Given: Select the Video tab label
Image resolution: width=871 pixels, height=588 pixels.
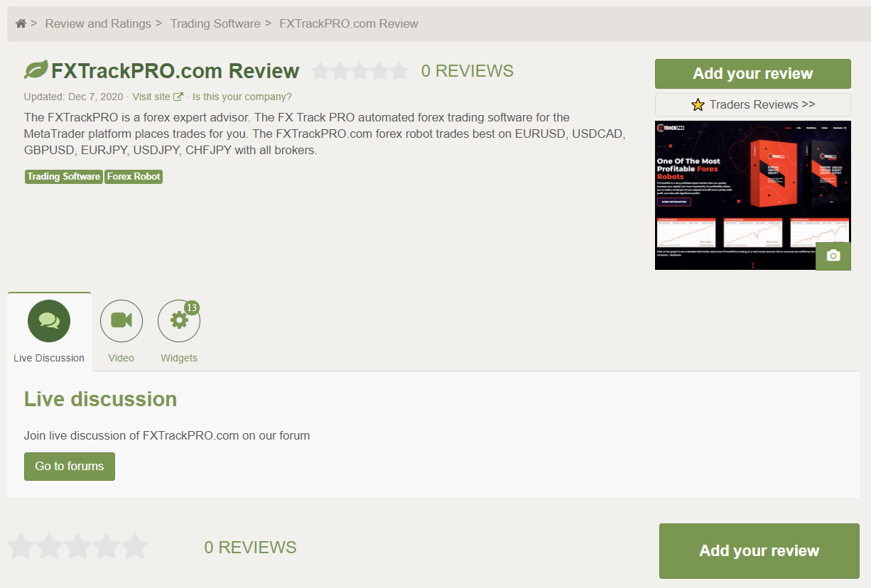Looking at the screenshot, I should pyautogui.click(x=121, y=358).
